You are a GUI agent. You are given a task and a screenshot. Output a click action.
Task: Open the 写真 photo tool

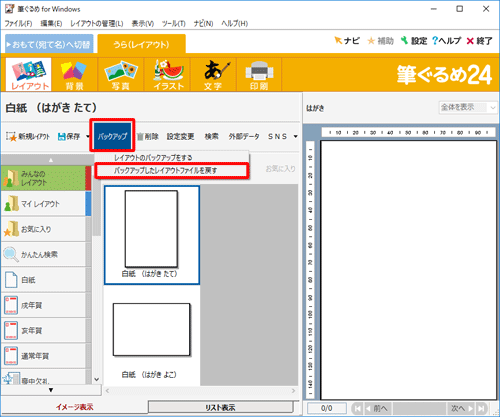(x=121, y=75)
